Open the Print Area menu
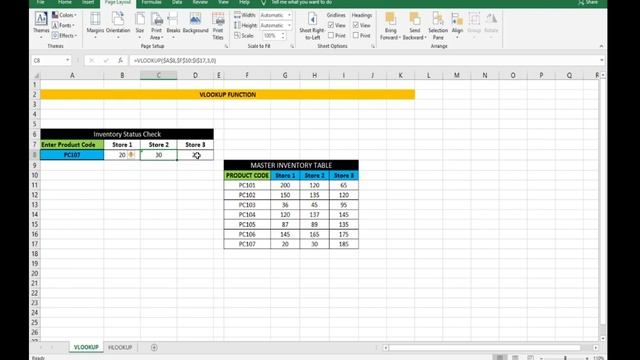The image size is (640, 360). 156,25
